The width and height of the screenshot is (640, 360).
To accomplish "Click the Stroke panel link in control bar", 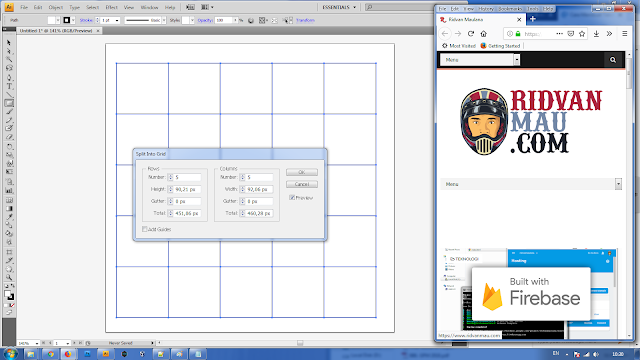I will pos(86,20).
